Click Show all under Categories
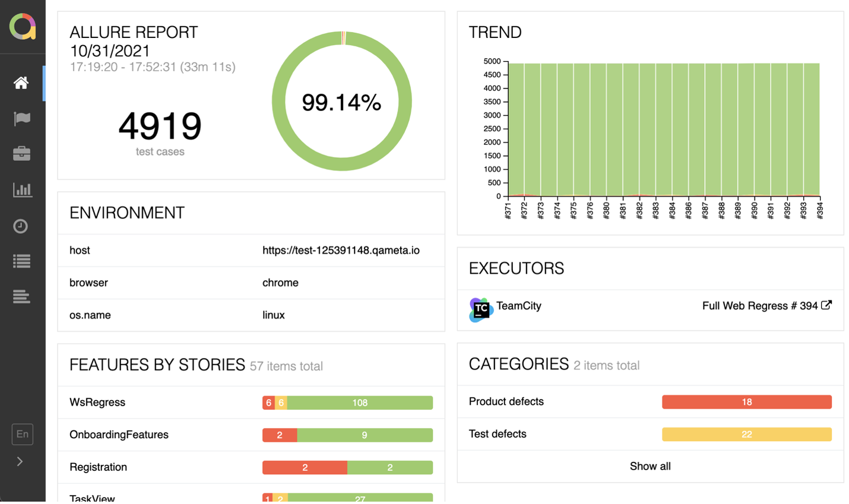This screenshot has height=504, width=849. click(x=650, y=466)
